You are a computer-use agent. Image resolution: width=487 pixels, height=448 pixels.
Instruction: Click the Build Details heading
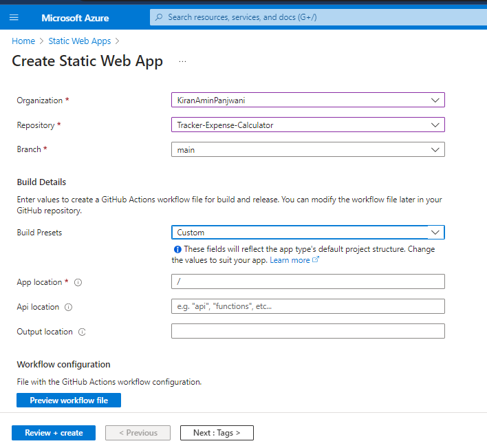(41, 182)
